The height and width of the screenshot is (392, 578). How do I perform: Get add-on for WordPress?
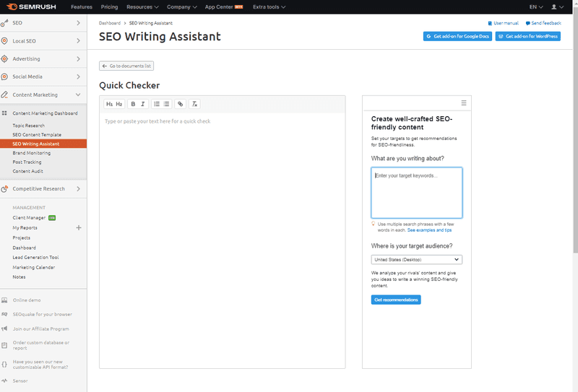pyautogui.click(x=528, y=36)
